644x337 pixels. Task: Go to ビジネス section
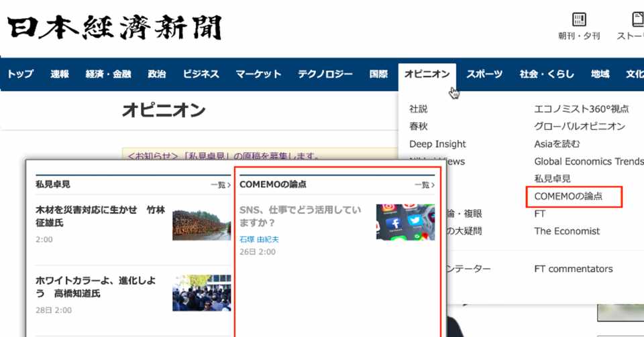coord(201,74)
